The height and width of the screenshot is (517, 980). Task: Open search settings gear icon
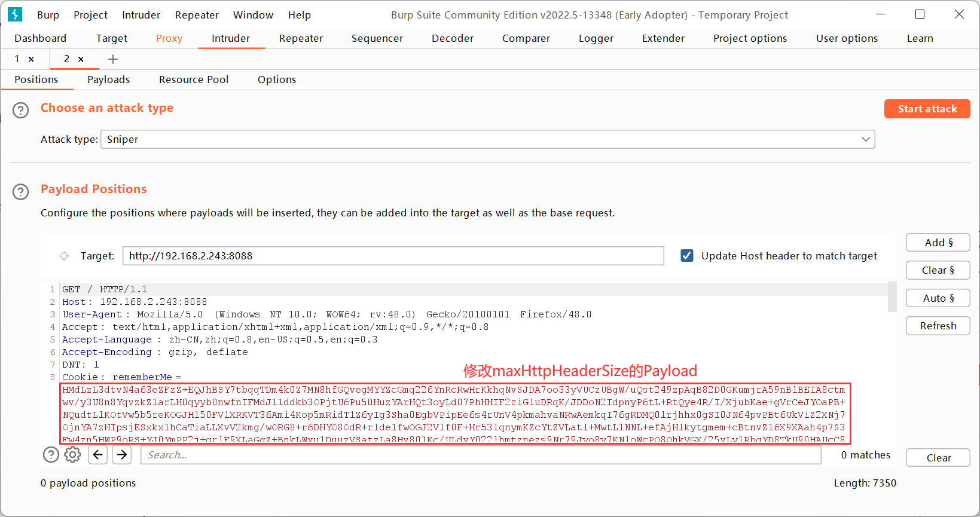point(72,455)
